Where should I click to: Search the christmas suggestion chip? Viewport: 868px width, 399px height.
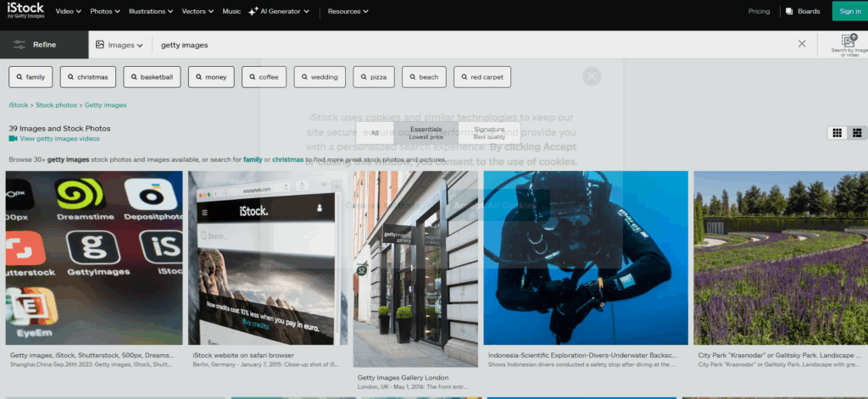point(87,77)
